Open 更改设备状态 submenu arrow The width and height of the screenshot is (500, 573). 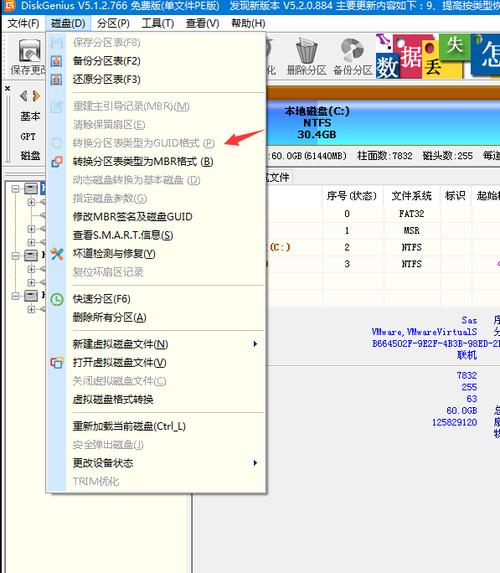tap(255, 463)
